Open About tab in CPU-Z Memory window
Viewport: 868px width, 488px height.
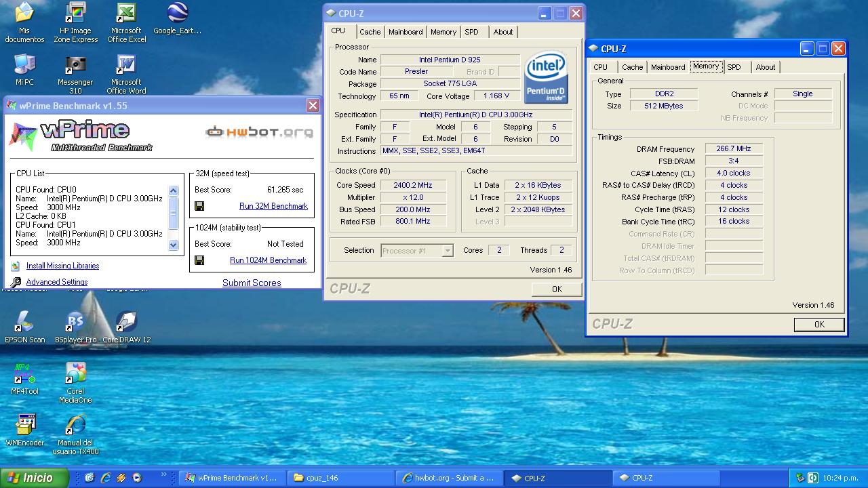(766, 67)
